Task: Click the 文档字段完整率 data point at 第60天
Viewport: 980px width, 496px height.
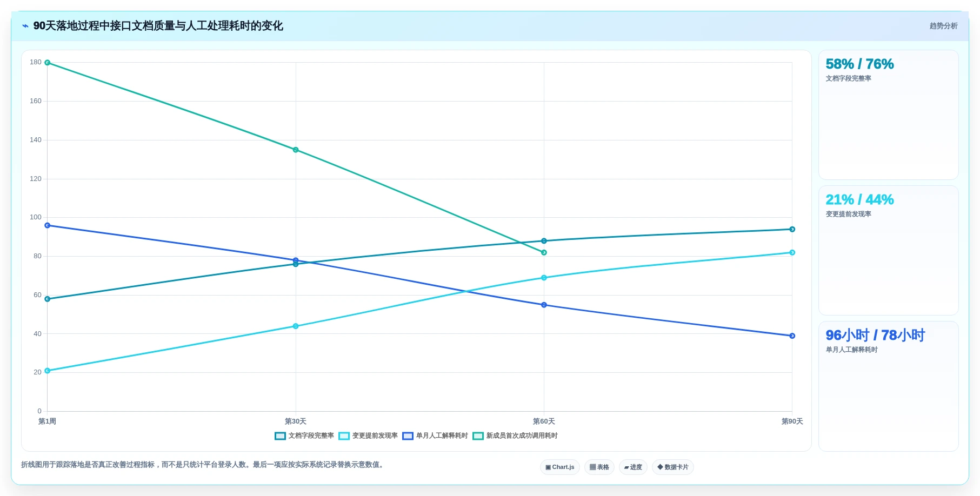Action: pyautogui.click(x=544, y=241)
